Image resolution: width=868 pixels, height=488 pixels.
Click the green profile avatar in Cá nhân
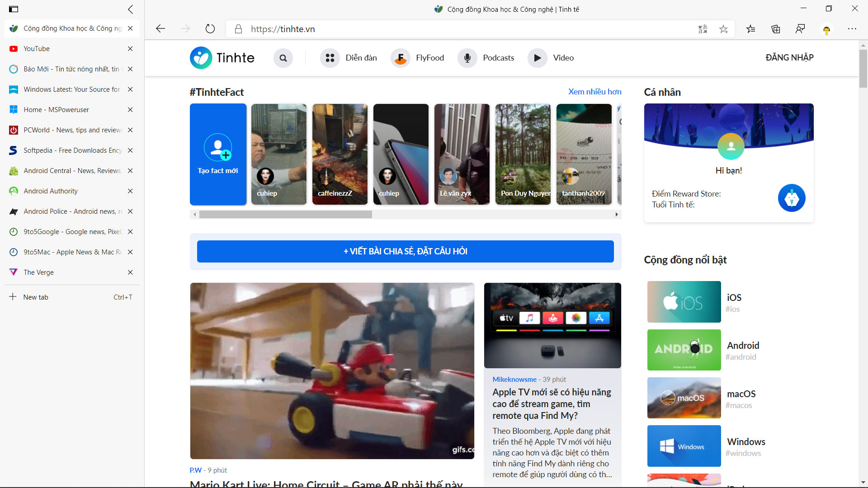731,146
